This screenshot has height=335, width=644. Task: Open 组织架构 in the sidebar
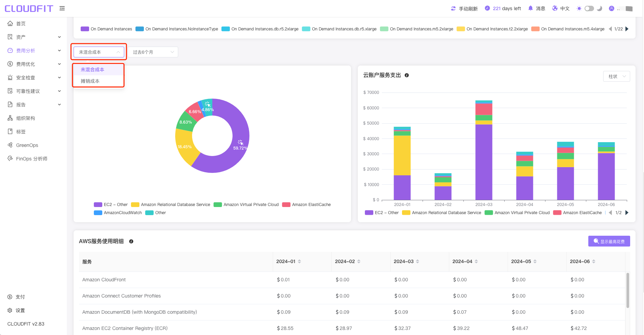(x=26, y=118)
